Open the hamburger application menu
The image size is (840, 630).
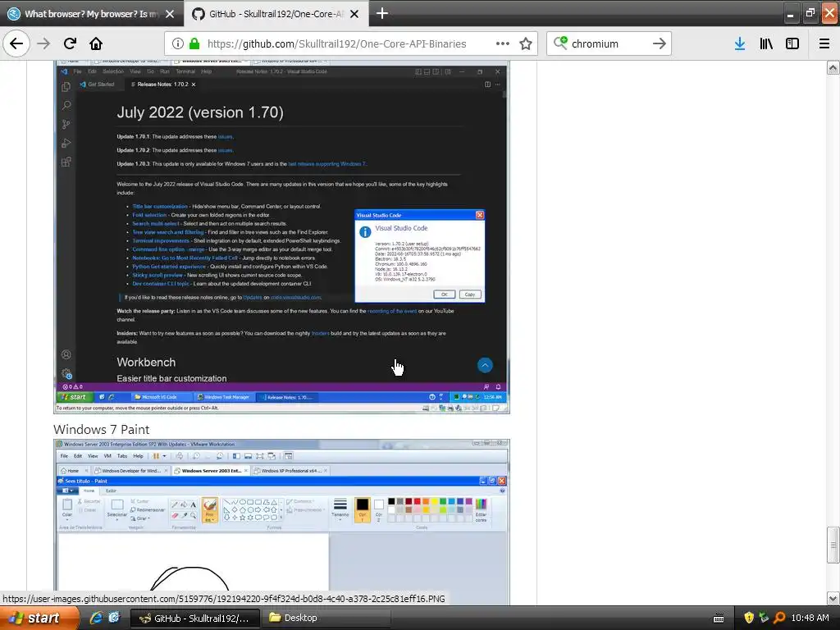[824, 43]
